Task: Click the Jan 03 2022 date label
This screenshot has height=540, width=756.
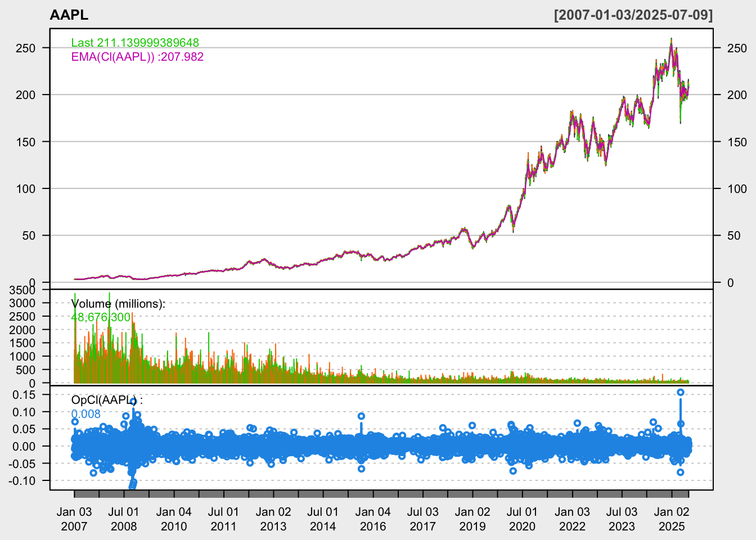Action: (572, 519)
